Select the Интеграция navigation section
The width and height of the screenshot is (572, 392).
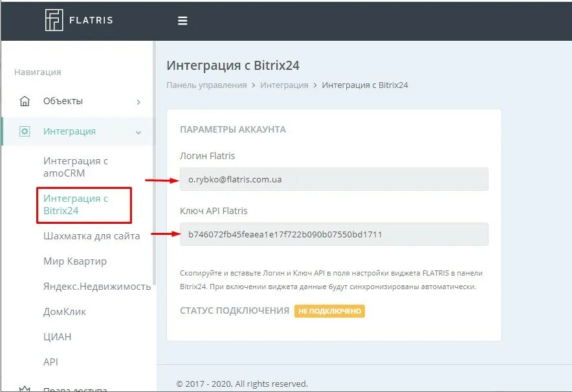(x=69, y=131)
